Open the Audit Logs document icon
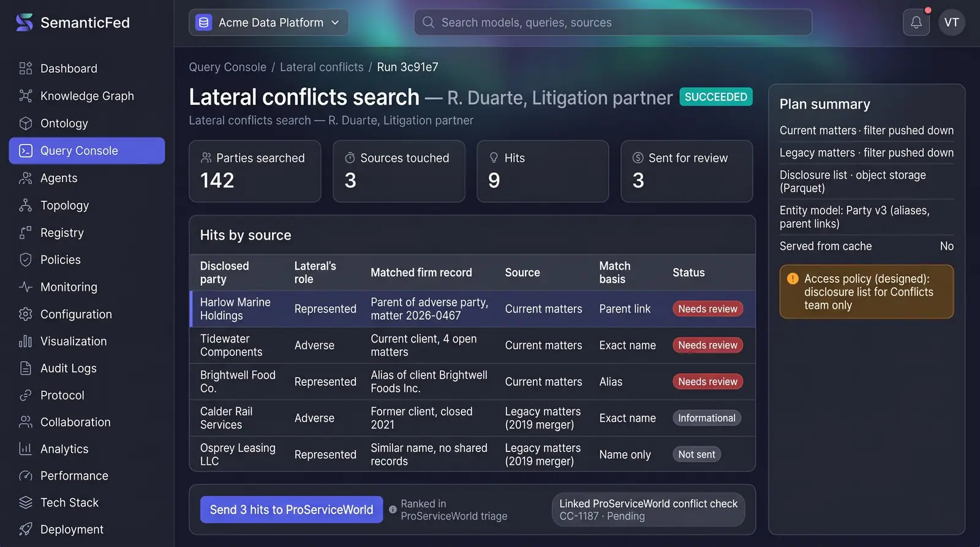980x547 pixels. pyautogui.click(x=26, y=368)
